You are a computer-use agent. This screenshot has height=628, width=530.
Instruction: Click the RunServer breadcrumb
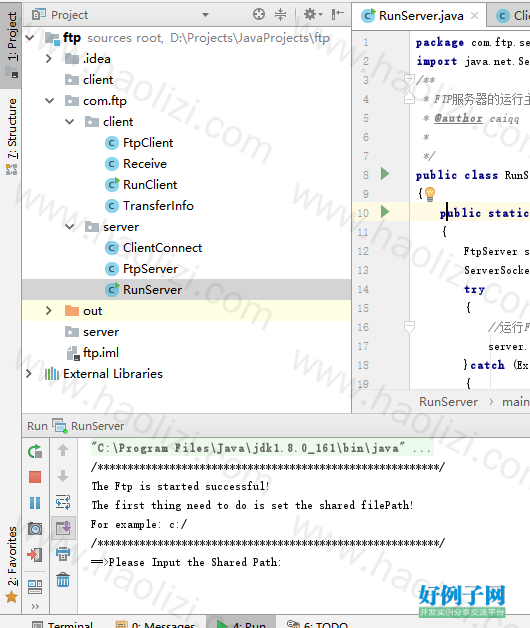448,402
